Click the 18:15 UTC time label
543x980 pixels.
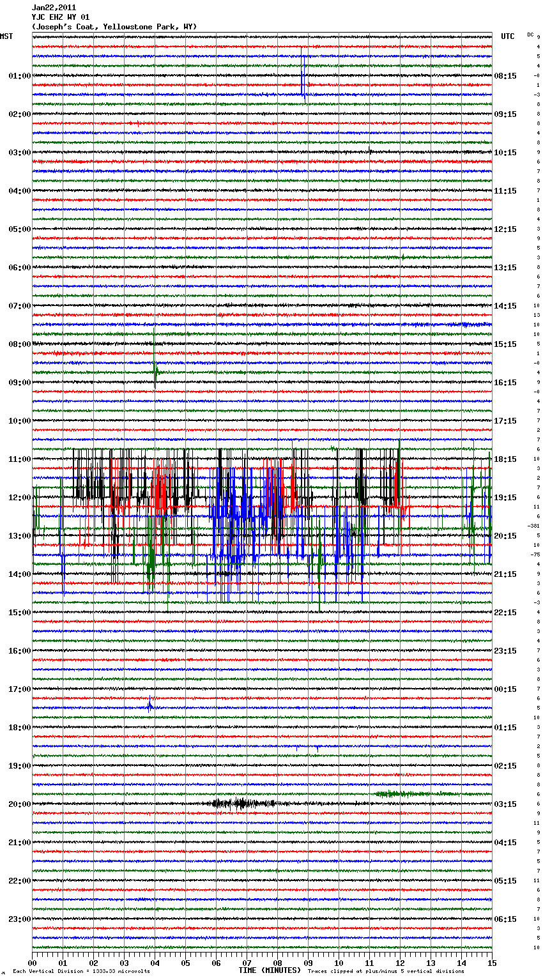(505, 459)
